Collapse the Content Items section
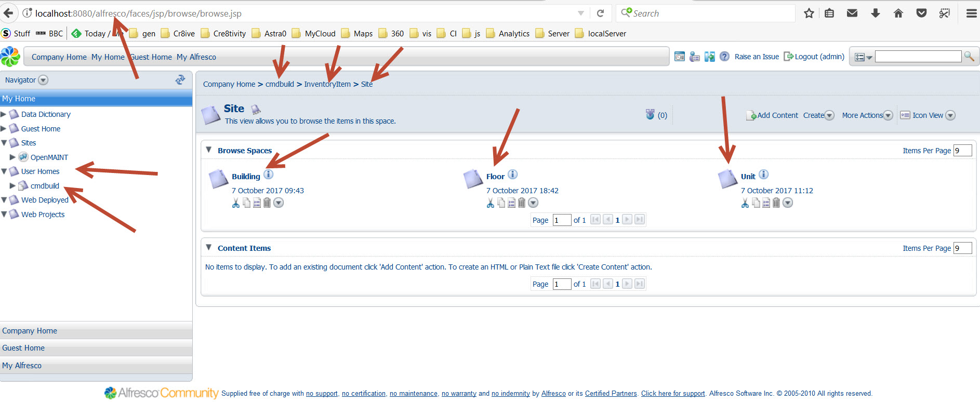Screen dimensions: 980x402 point(209,248)
